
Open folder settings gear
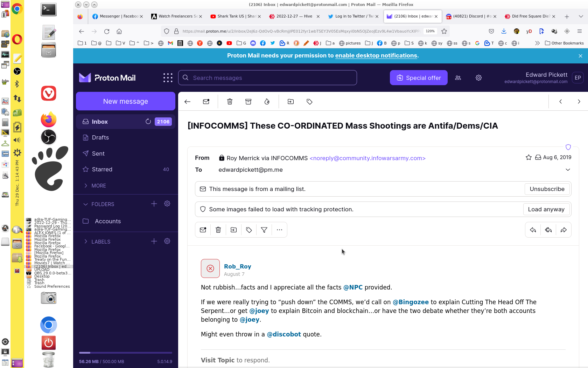167,204
